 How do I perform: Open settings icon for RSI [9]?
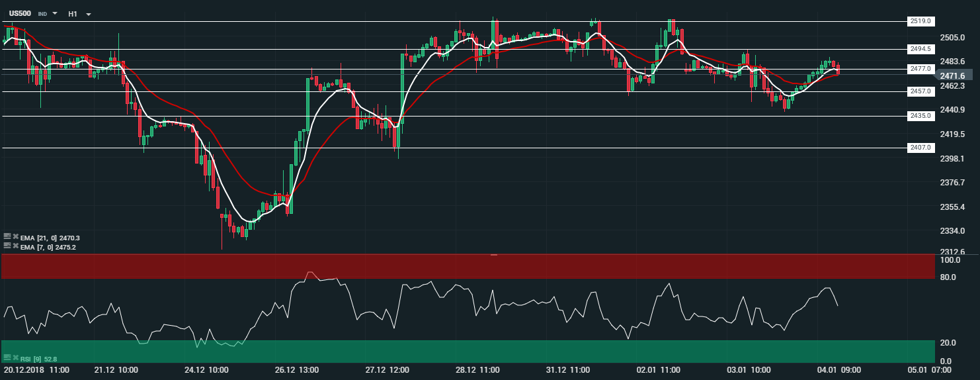[x=7, y=357]
